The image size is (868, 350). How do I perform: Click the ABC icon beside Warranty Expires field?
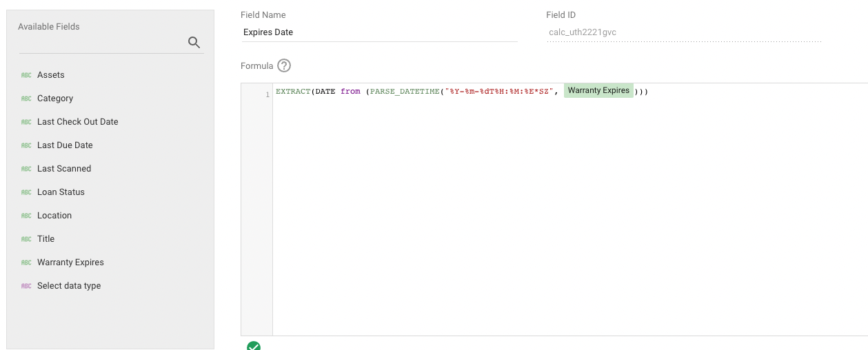26,262
